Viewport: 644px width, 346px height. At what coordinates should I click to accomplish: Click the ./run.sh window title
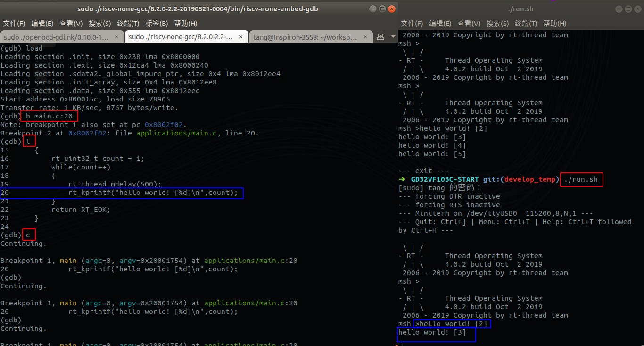520,9
